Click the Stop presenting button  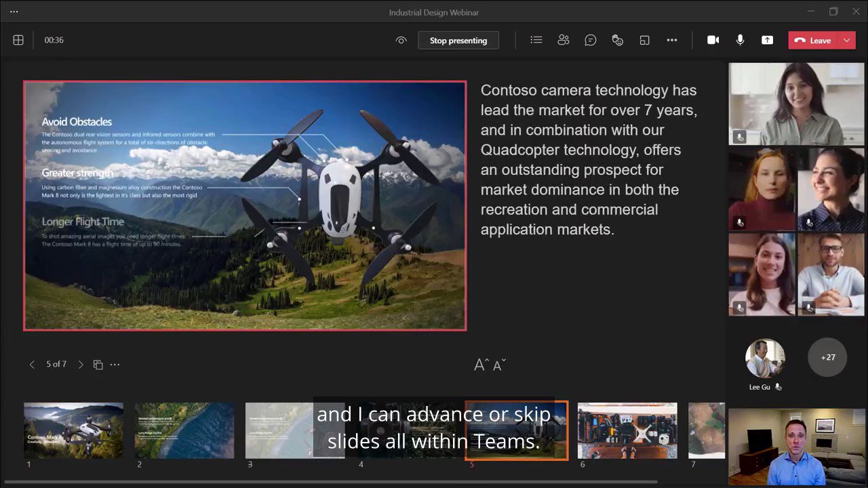click(458, 40)
